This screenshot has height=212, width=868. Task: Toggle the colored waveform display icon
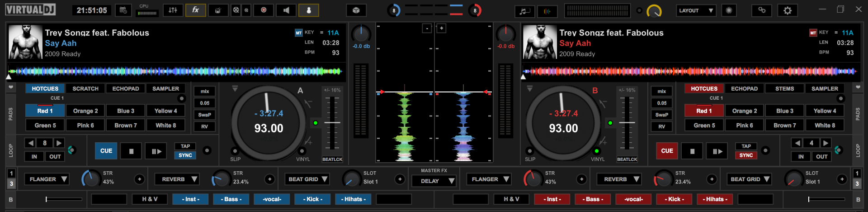tap(547, 11)
